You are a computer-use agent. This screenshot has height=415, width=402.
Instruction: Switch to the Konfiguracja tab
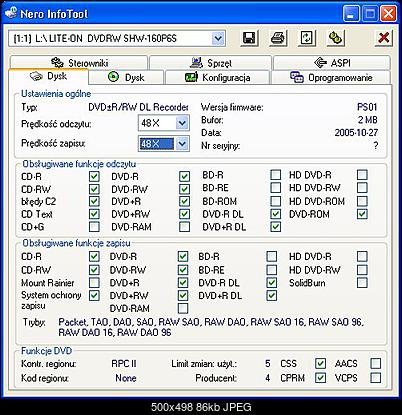point(217,78)
